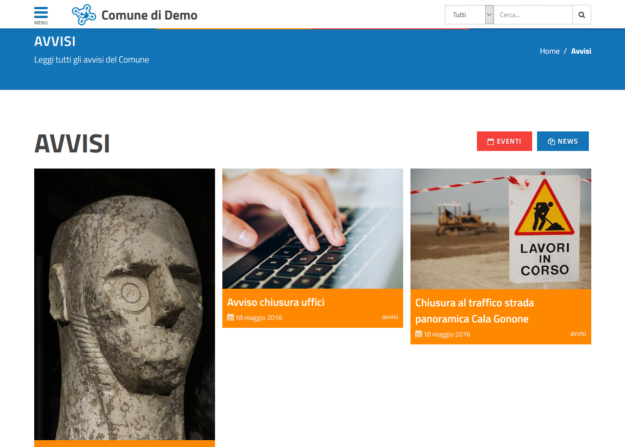
Task: Click the magnifying glass search button
Action: coord(582,15)
